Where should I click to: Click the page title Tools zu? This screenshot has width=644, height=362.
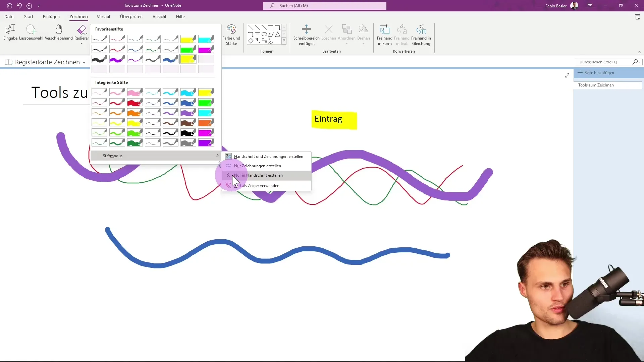(60, 93)
